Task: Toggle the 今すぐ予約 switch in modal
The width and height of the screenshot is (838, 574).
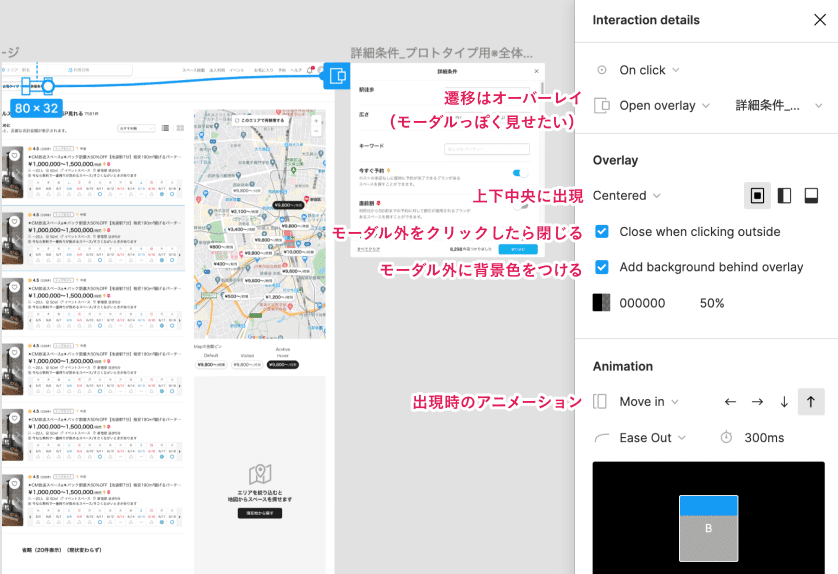Action: [x=519, y=173]
